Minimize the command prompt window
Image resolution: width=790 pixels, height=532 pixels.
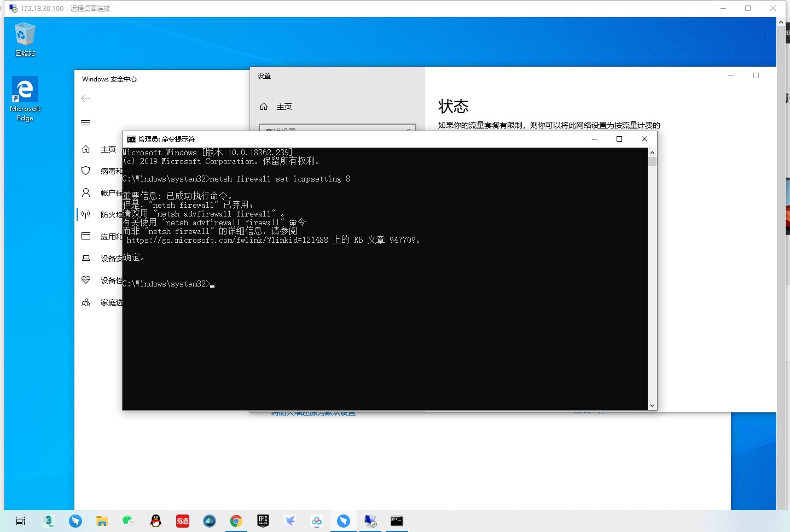[595, 139]
